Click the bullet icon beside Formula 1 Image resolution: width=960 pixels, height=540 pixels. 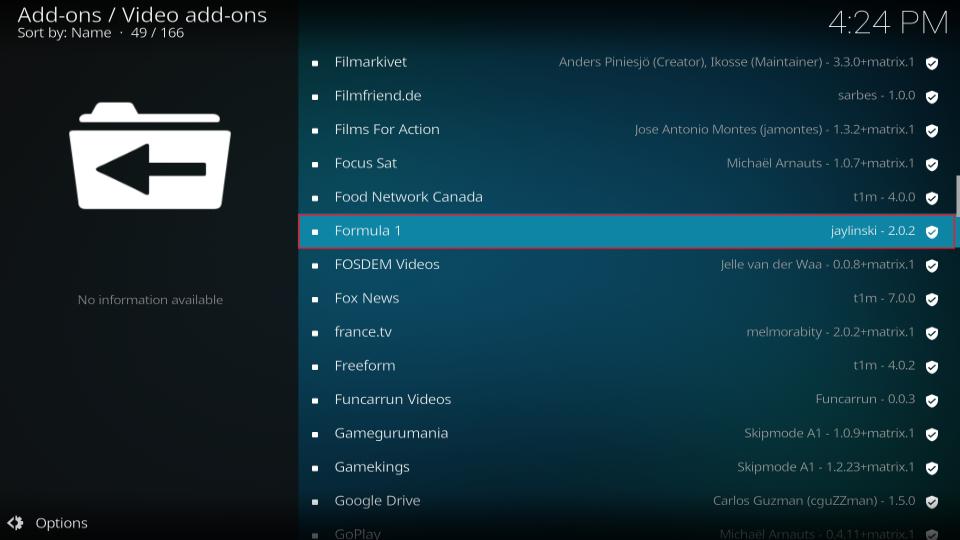pyautogui.click(x=315, y=231)
